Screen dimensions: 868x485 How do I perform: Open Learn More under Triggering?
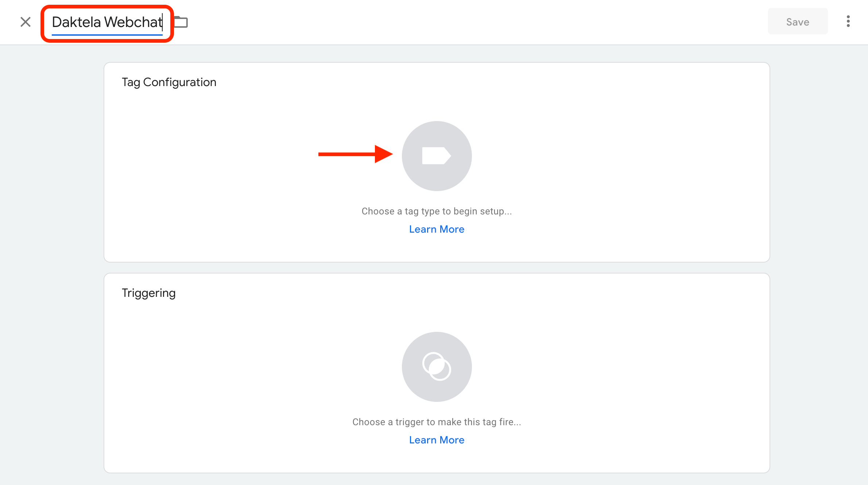point(437,440)
